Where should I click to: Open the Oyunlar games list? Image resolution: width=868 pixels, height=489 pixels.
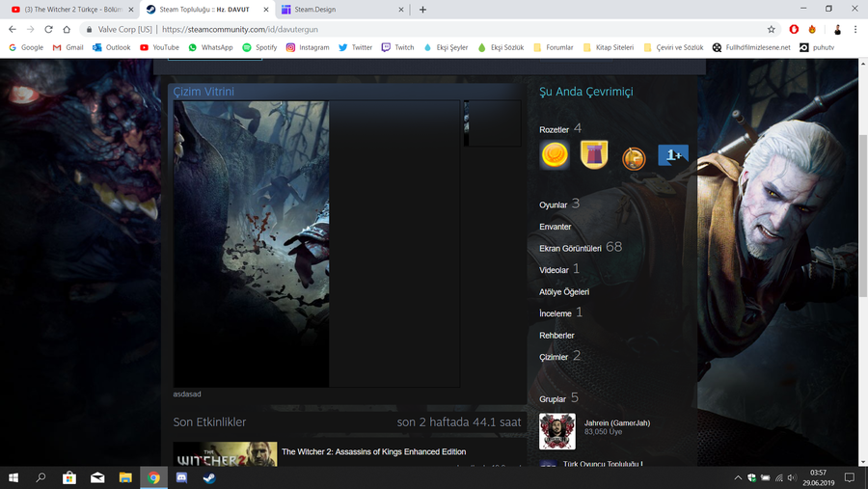click(553, 204)
